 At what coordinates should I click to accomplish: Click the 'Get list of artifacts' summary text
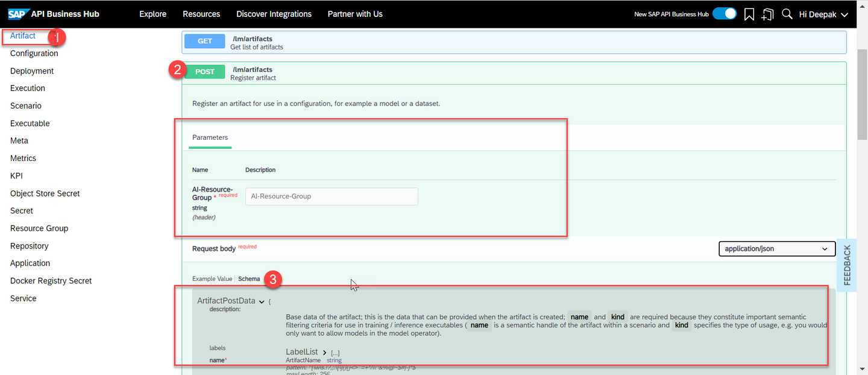pos(257,47)
